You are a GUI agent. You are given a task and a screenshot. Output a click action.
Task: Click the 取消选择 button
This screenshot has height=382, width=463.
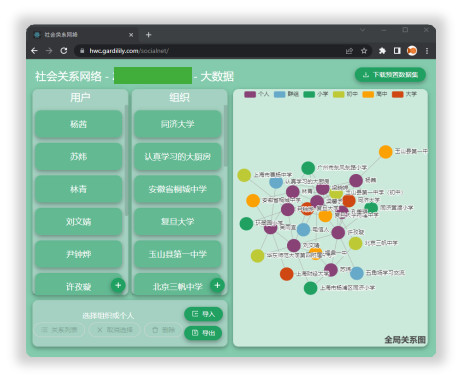coord(115,330)
